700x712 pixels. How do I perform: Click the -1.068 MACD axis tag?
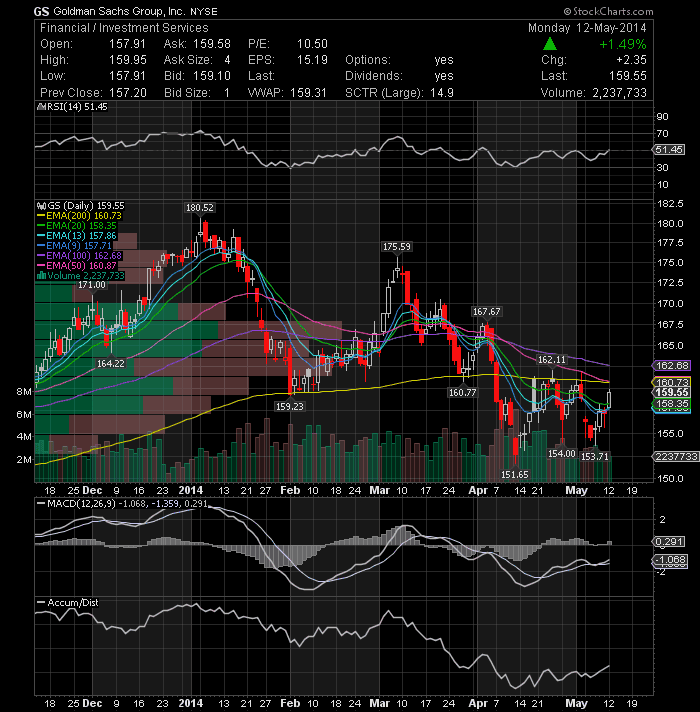(x=670, y=560)
